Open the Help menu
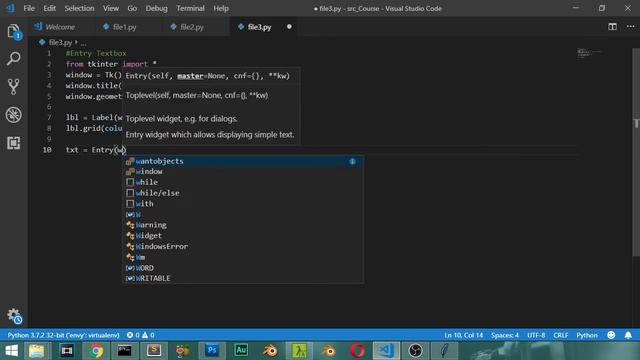This screenshot has height=360, width=640. pyautogui.click(x=221, y=8)
